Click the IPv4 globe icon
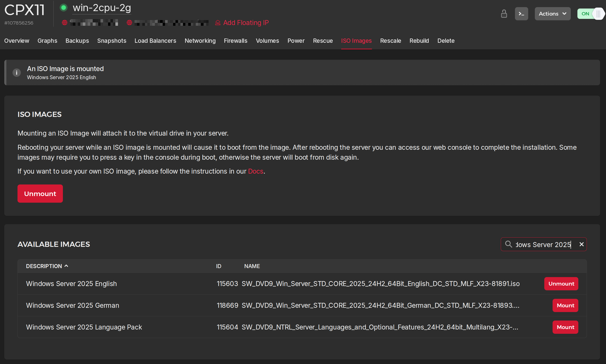 point(65,23)
